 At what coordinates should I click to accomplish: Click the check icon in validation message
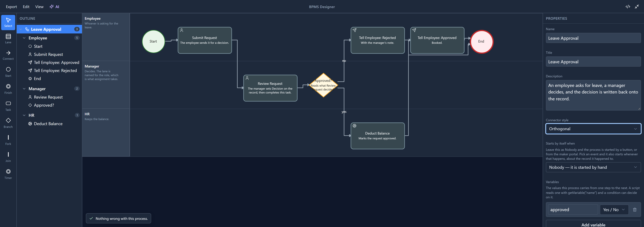91,218
